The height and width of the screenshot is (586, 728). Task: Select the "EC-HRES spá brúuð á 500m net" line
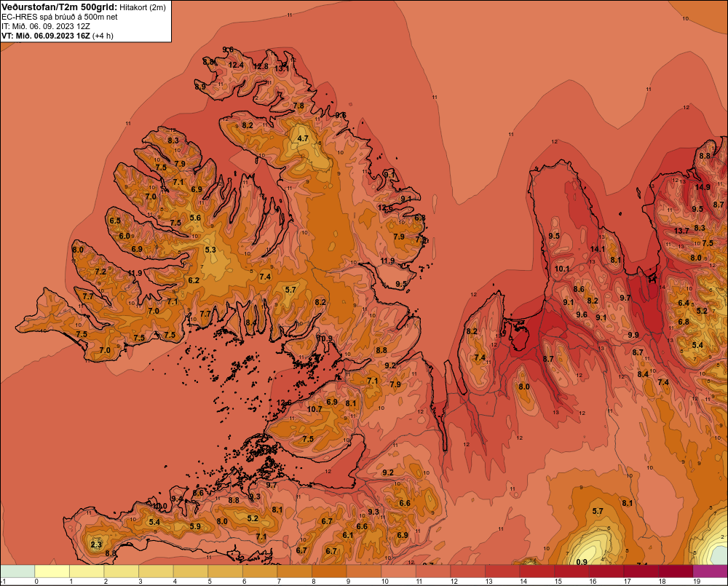click(x=60, y=17)
